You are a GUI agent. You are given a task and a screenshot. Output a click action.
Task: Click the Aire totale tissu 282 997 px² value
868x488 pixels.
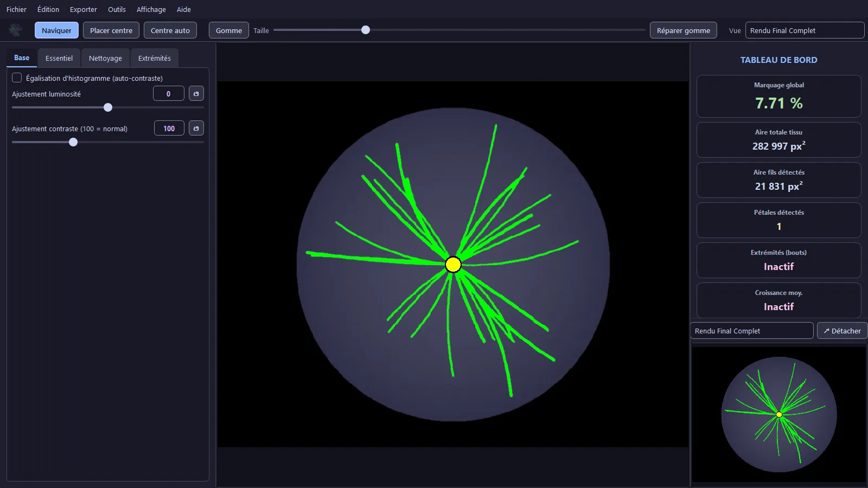pyautogui.click(x=779, y=146)
